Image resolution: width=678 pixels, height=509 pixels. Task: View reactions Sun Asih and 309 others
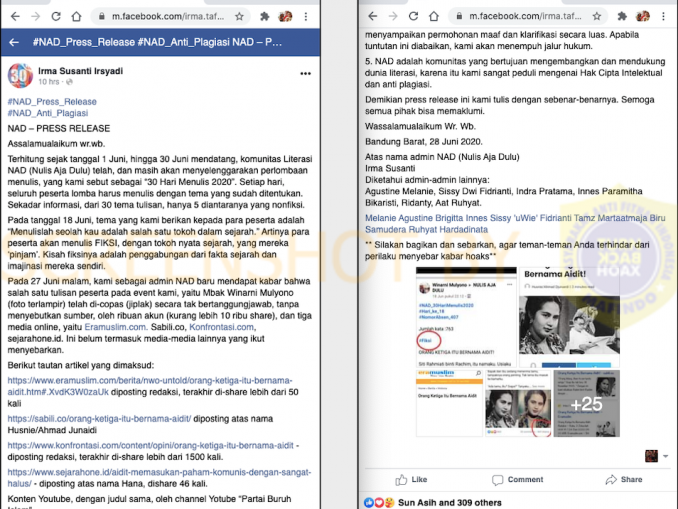(450, 503)
